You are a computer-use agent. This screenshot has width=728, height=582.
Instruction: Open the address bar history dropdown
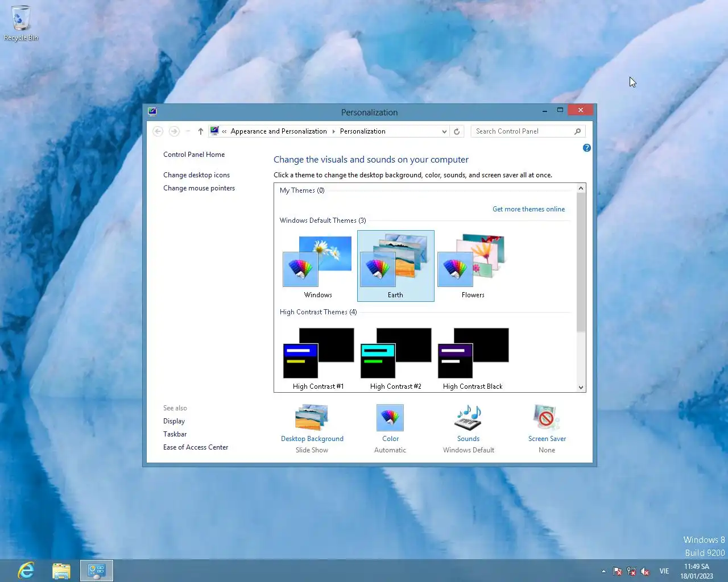pos(444,131)
